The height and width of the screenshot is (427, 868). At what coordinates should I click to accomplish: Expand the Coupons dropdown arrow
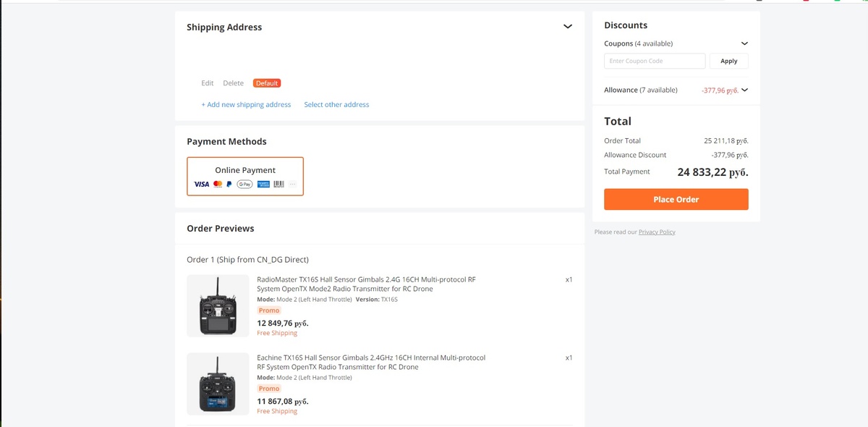click(x=744, y=43)
